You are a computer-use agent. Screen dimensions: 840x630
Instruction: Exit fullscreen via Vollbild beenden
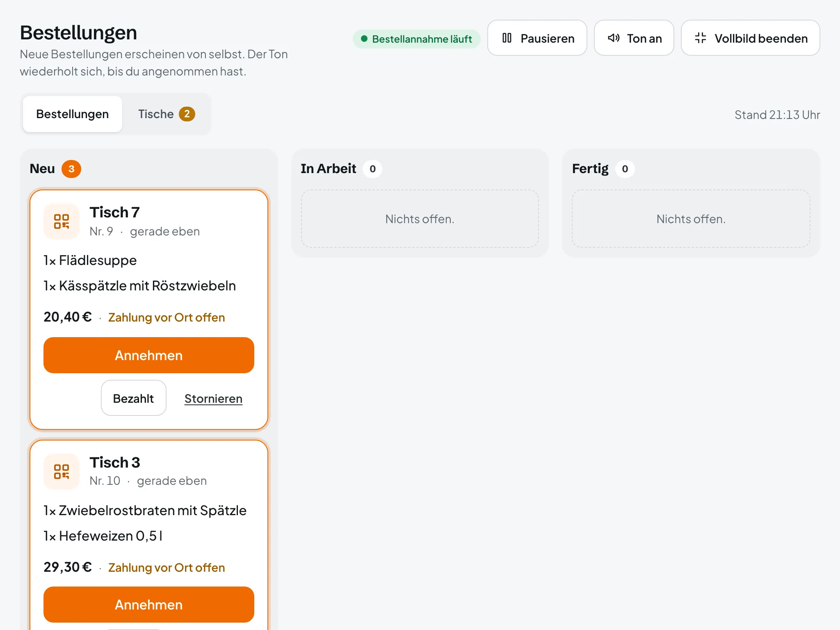(x=751, y=38)
